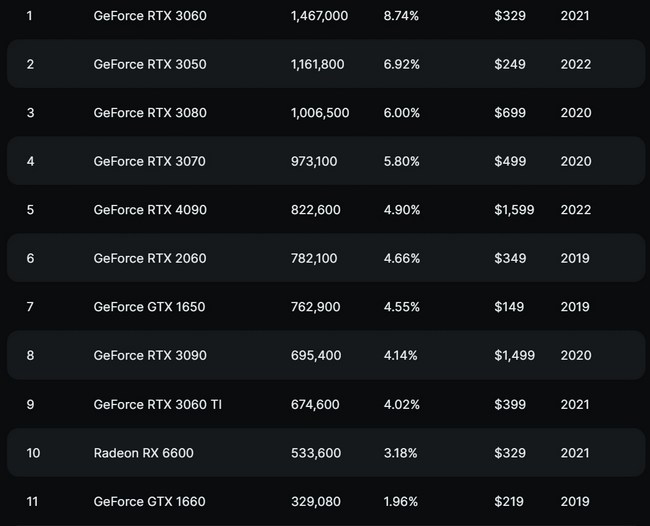Click the $699 price value

point(510,113)
